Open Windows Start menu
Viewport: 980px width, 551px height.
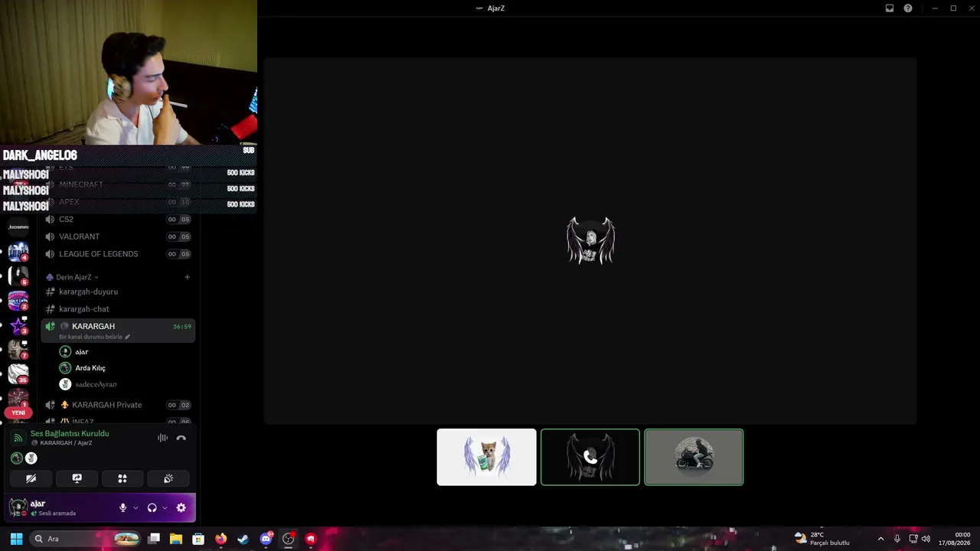16,539
